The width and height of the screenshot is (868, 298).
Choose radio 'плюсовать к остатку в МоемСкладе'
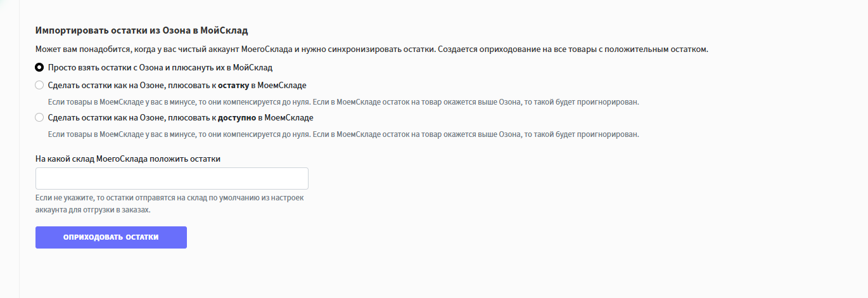(x=39, y=85)
